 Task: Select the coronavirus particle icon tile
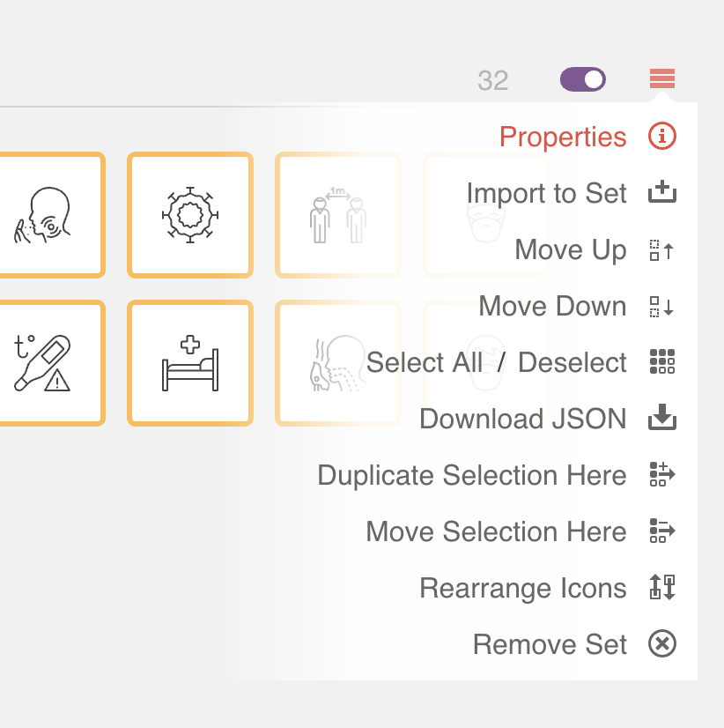(x=190, y=214)
